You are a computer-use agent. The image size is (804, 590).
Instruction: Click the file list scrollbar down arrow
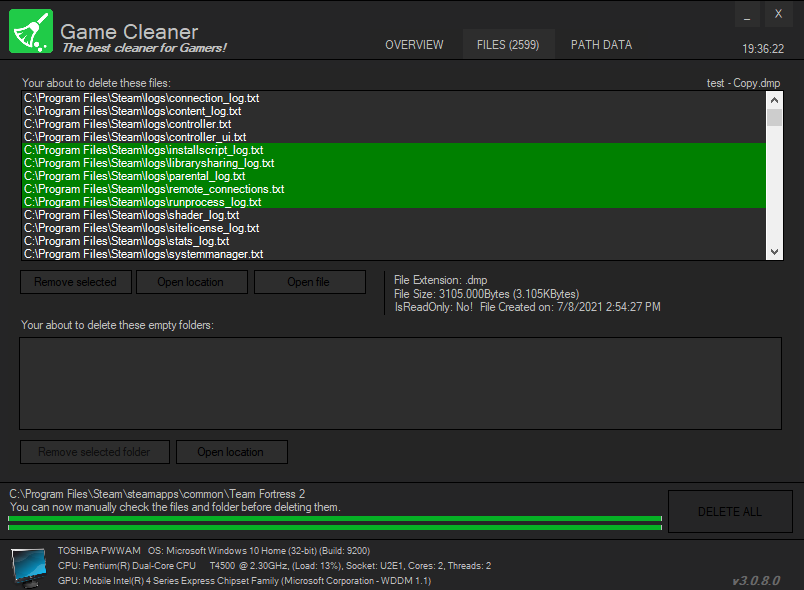(x=774, y=252)
